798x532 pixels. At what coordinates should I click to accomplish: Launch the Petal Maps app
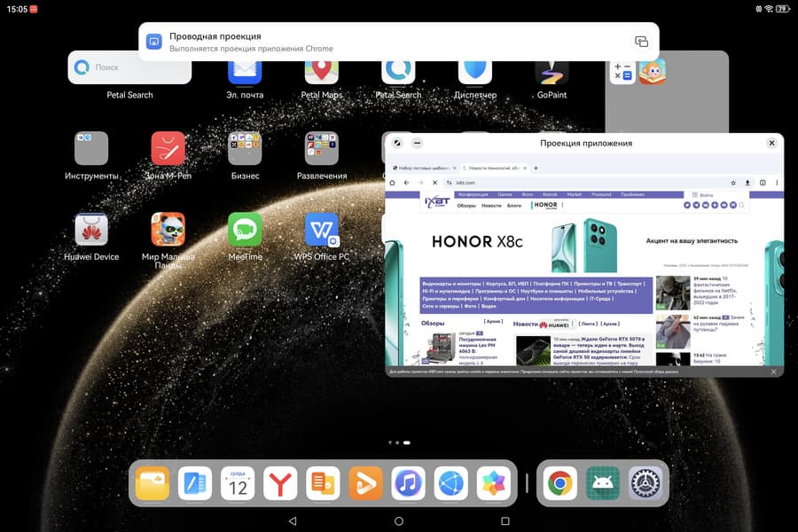point(322,73)
